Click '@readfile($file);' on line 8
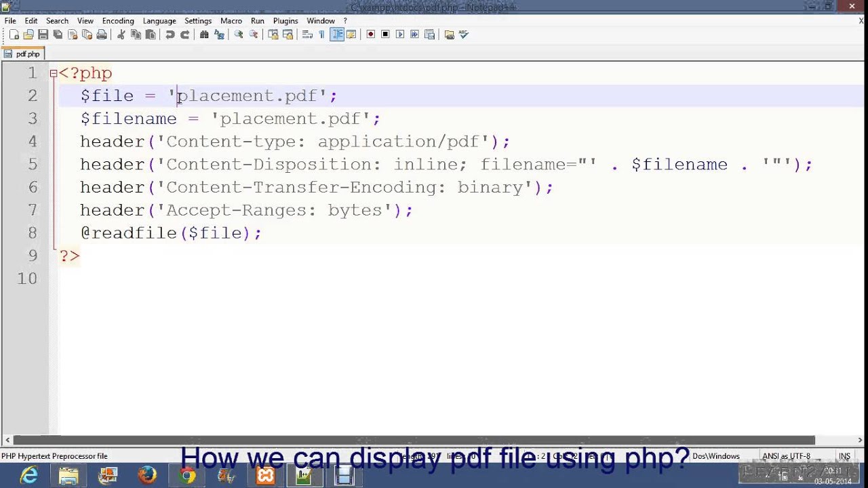The width and height of the screenshot is (868, 488). pos(171,233)
